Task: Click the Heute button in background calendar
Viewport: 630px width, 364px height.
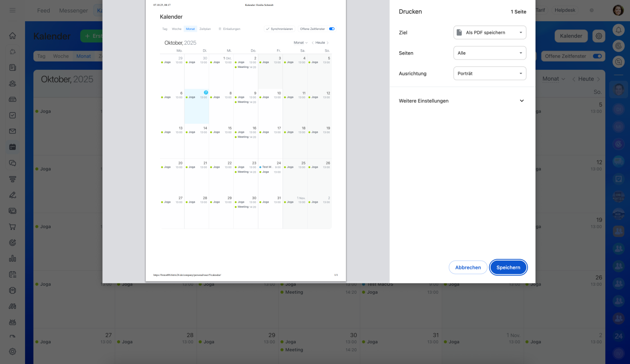Action: pyautogui.click(x=586, y=79)
